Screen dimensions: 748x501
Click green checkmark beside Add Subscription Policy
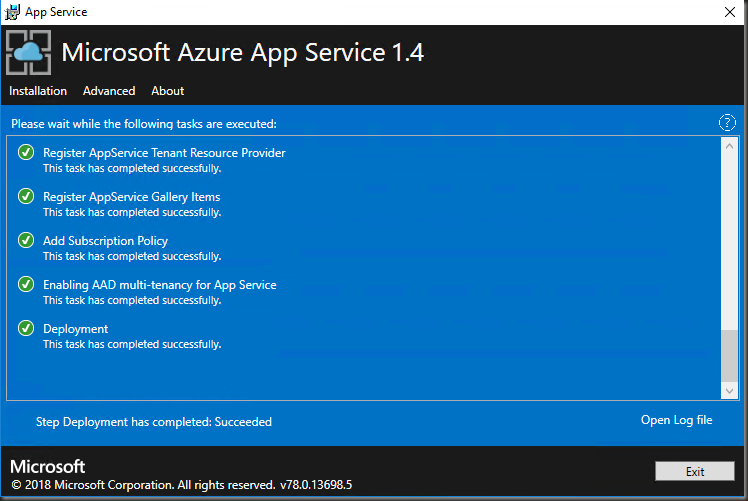(26, 241)
